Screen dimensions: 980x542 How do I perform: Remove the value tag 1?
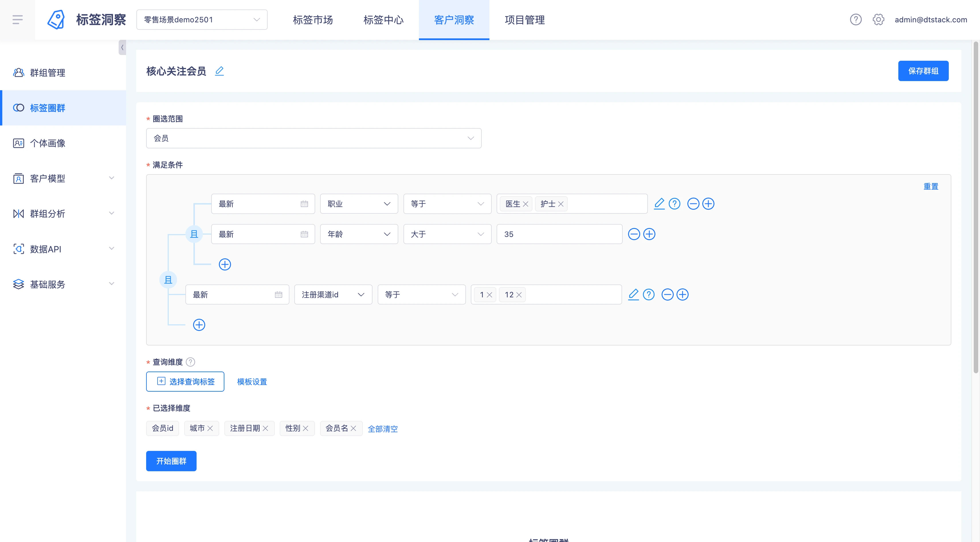tap(489, 295)
